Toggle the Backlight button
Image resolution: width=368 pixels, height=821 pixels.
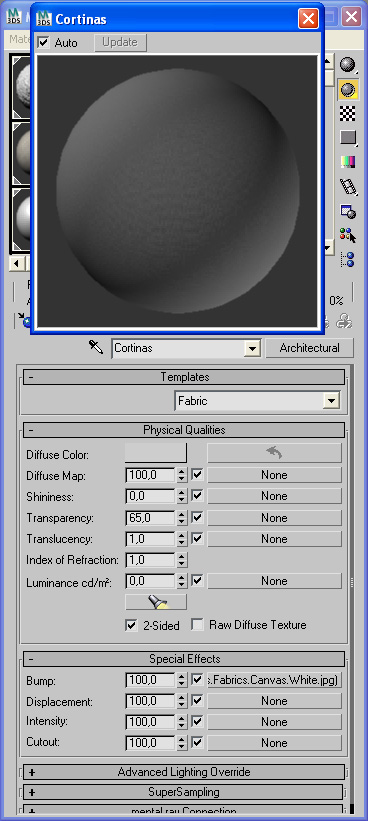pyautogui.click(x=348, y=90)
